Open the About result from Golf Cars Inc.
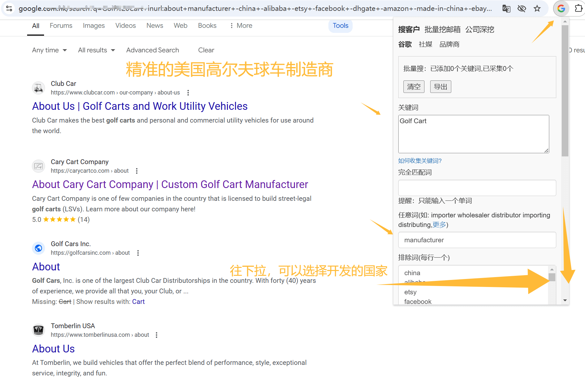 (46, 267)
